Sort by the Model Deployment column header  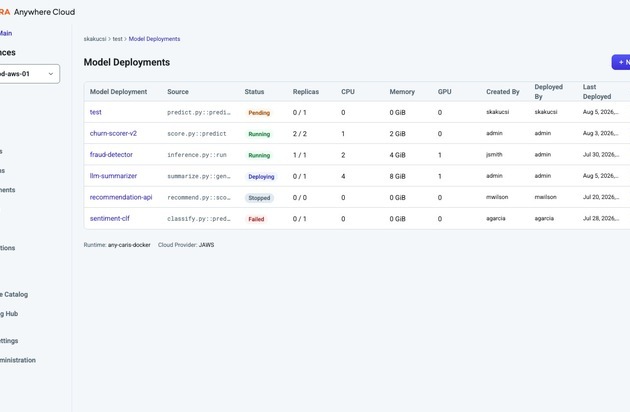119,92
